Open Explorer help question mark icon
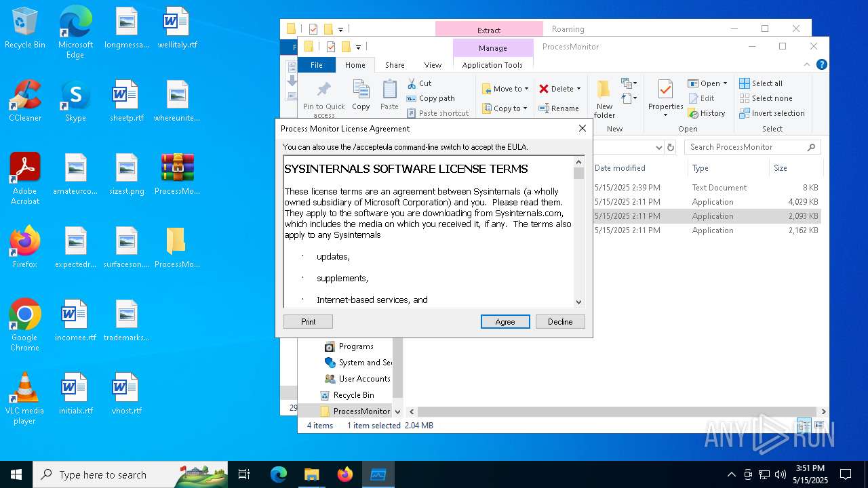Screen dimensions: 868x488 tap(821, 65)
